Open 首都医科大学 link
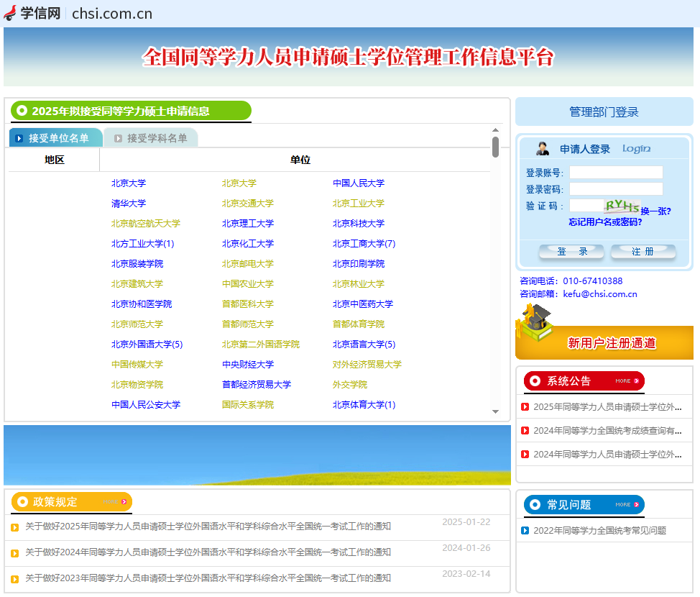Viewport: 700px width, 597px height. click(248, 304)
